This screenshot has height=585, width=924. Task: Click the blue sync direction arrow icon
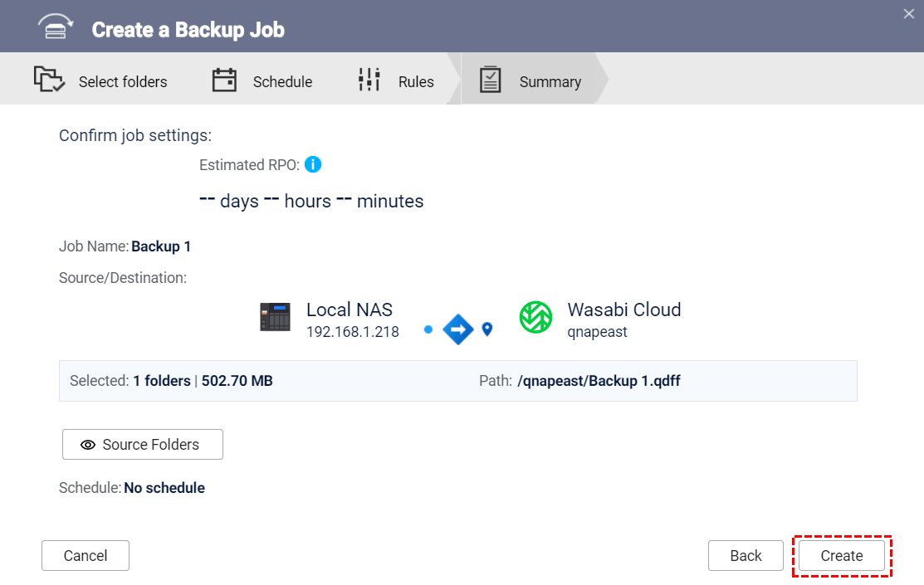click(x=458, y=329)
